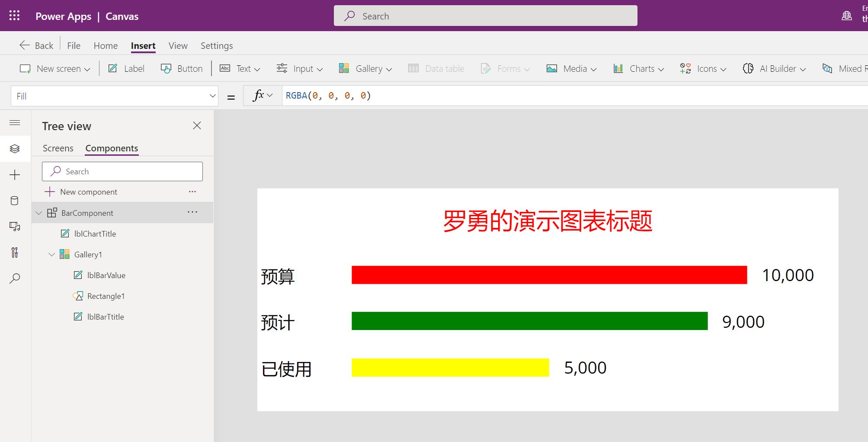Image resolution: width=868 pixels, height=442 pixels.
Task: Select the green bar on canvas
Action: pyautogui.click(x=530, y=321)
